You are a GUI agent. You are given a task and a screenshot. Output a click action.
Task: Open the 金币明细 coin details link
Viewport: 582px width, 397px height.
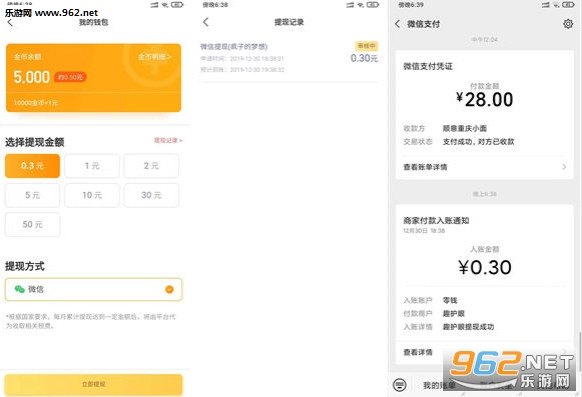coord(155,57)
